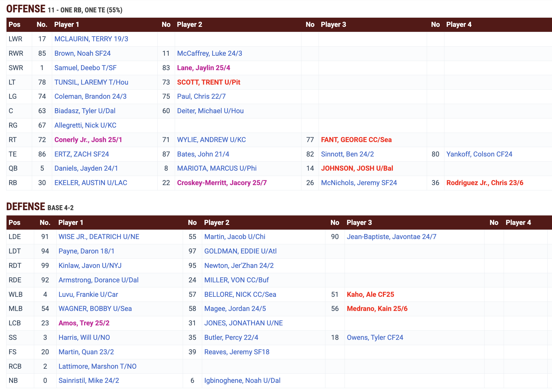Open the MCLAURIN, TERRY 19/3 player link

click(91, 39)
